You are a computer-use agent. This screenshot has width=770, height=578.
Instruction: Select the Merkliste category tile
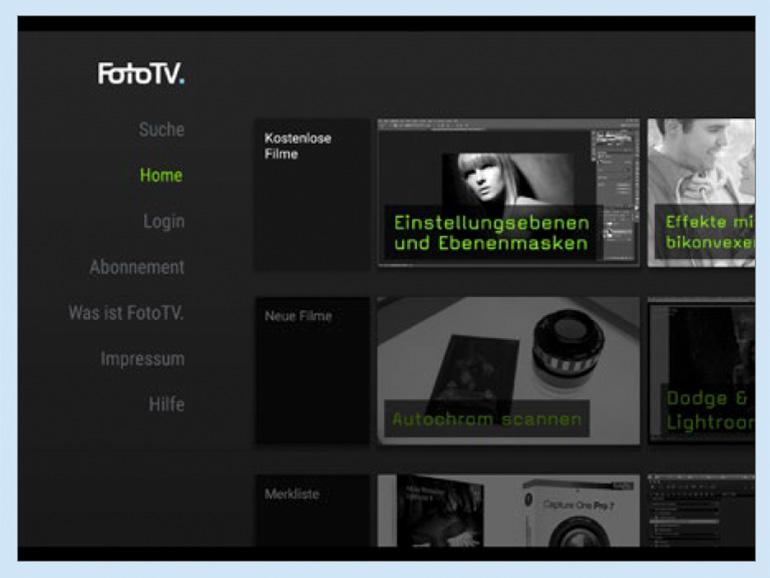(312, 511)
